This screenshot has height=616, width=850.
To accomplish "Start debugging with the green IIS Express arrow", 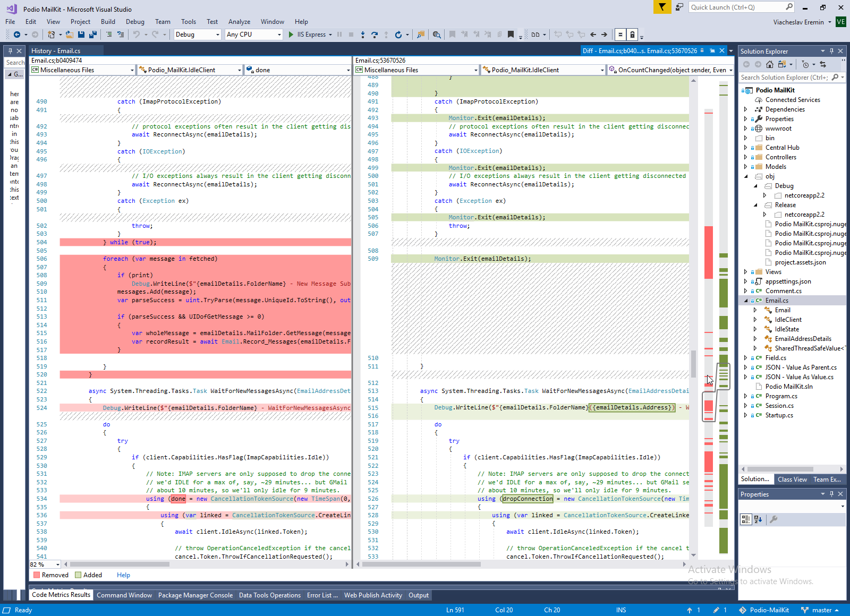I will [291, 35].
